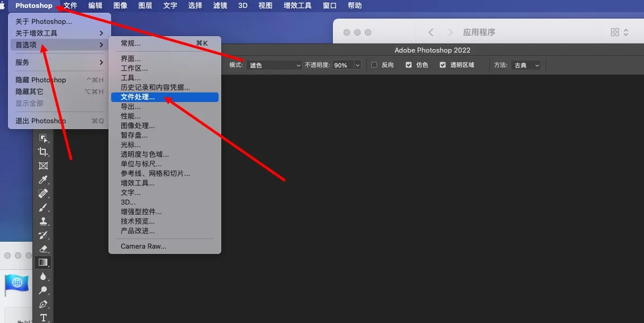
Task: Open the 滤镜 menu in menu bar
Action: (x=219, y=6)
